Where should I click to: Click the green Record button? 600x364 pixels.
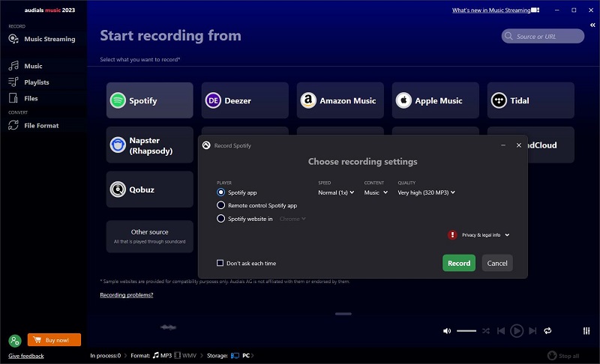pos(459,263)
